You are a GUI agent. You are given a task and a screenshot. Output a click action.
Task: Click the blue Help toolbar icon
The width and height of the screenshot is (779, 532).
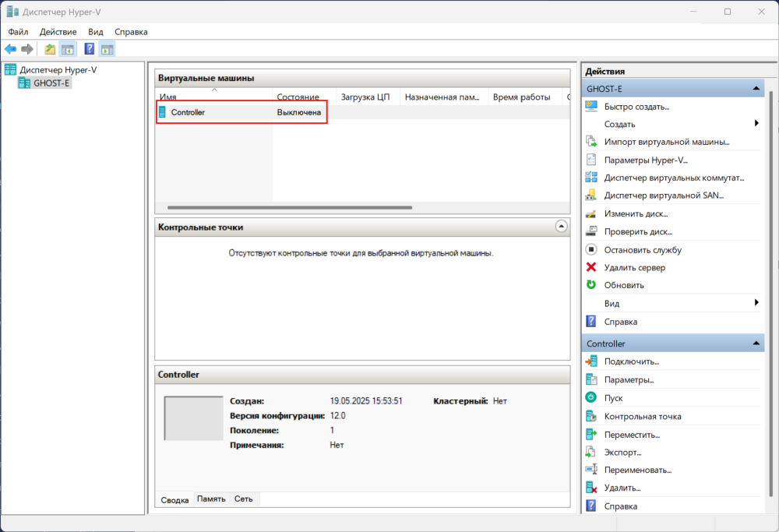[90, 49]
